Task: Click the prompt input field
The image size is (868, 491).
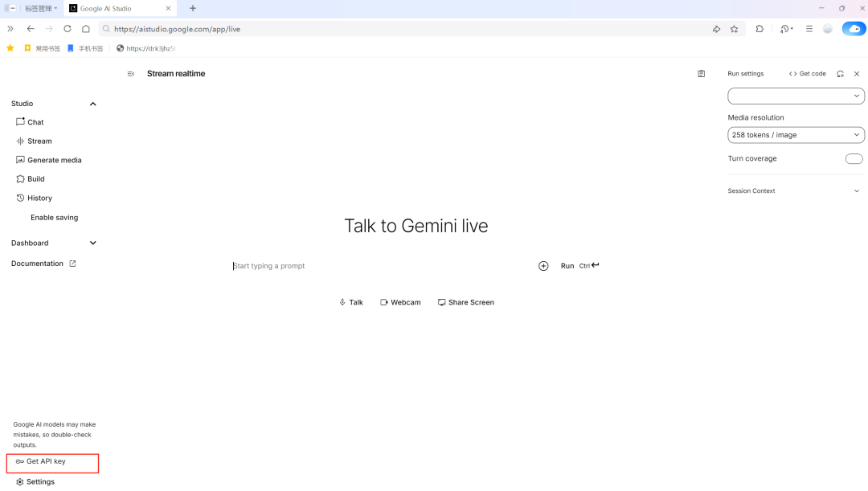Action: (382, 266)
